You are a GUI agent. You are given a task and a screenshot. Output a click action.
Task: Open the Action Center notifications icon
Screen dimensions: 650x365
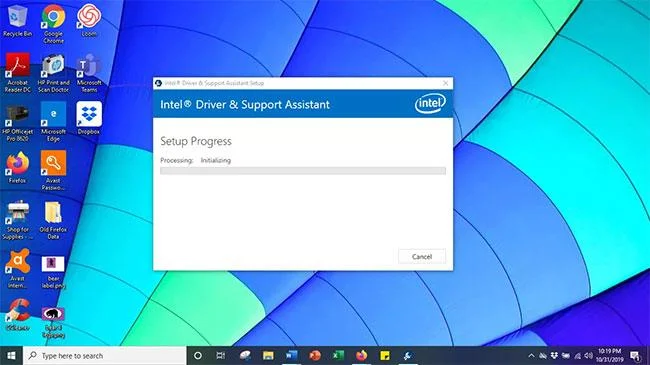635,355
